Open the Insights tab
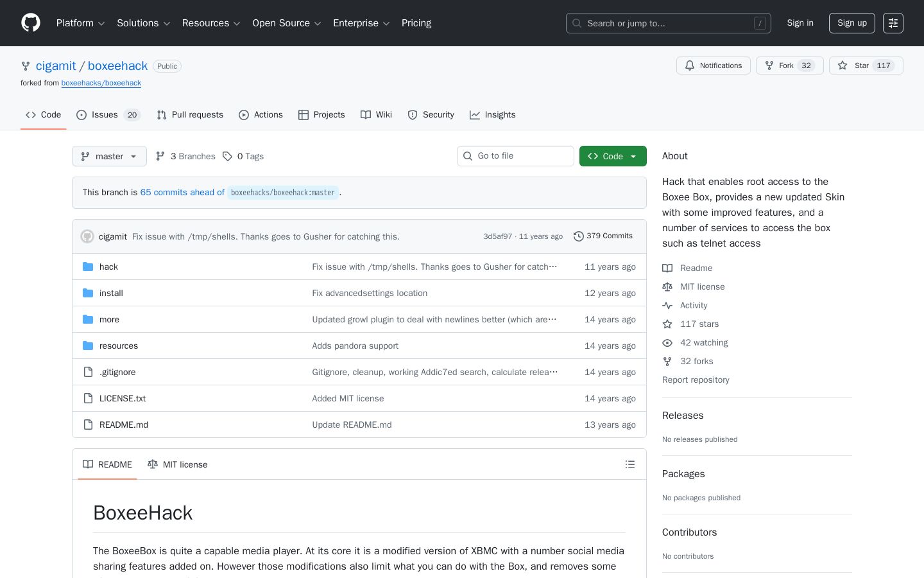Viewport: 924px width, 578px height. point(493,115)
